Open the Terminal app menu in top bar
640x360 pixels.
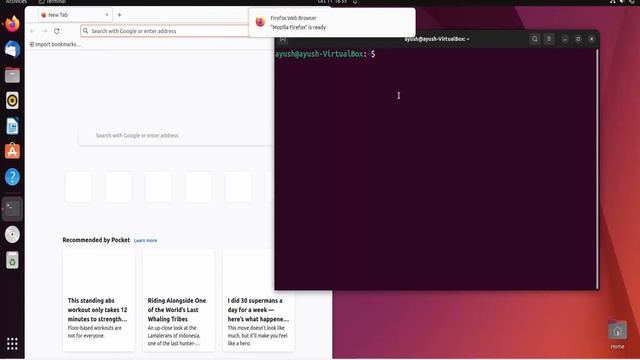tap(52, 2)
